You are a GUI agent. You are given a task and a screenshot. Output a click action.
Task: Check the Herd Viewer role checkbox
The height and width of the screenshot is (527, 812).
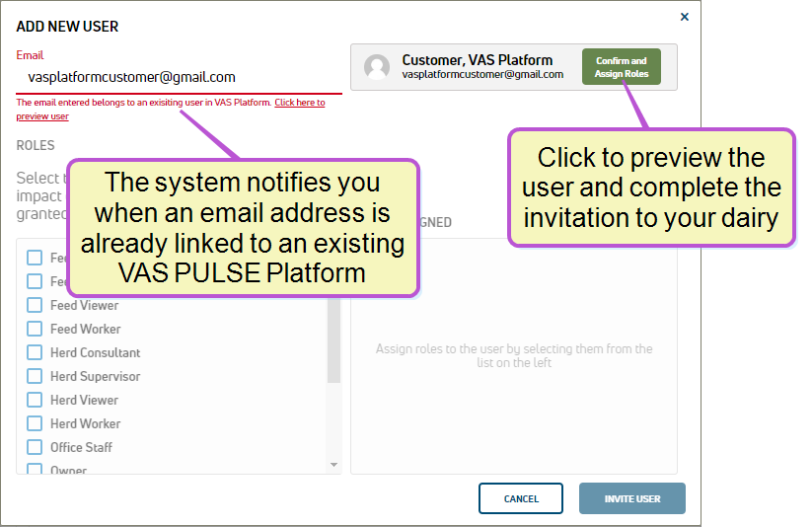click(x=35, y=400)
